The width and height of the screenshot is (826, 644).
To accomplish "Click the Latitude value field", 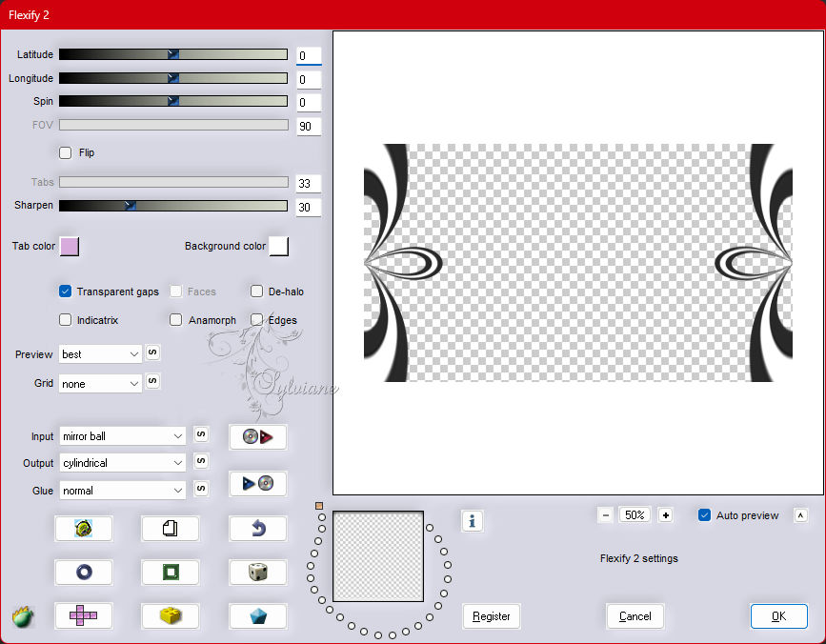I will pos(309,56).
